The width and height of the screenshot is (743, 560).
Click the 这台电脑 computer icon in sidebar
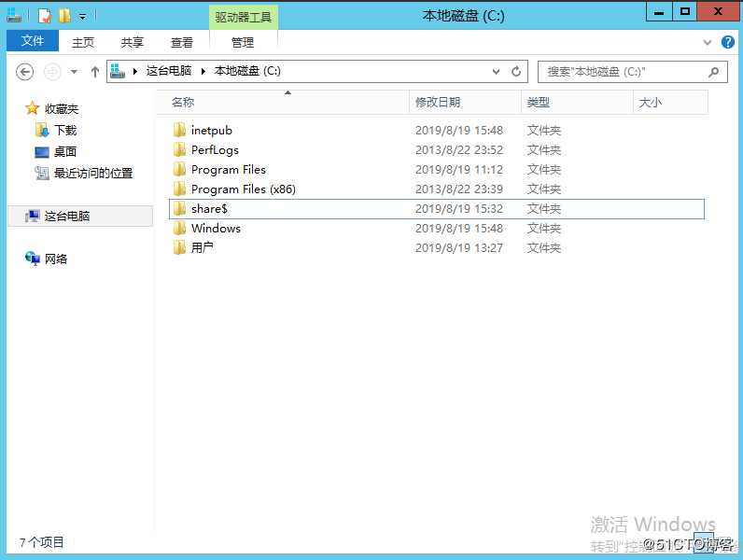pyautogui.click(x=33, y=216)
